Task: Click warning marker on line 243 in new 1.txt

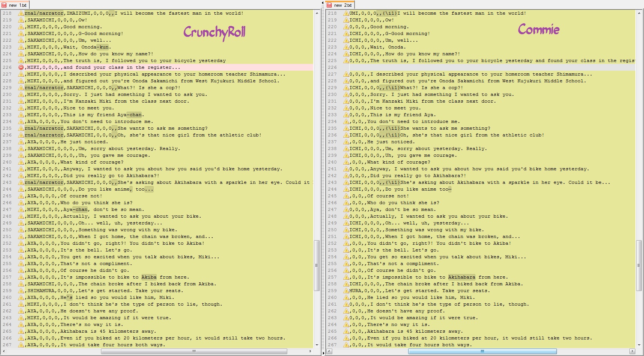Action: click(x=21, y=182)
